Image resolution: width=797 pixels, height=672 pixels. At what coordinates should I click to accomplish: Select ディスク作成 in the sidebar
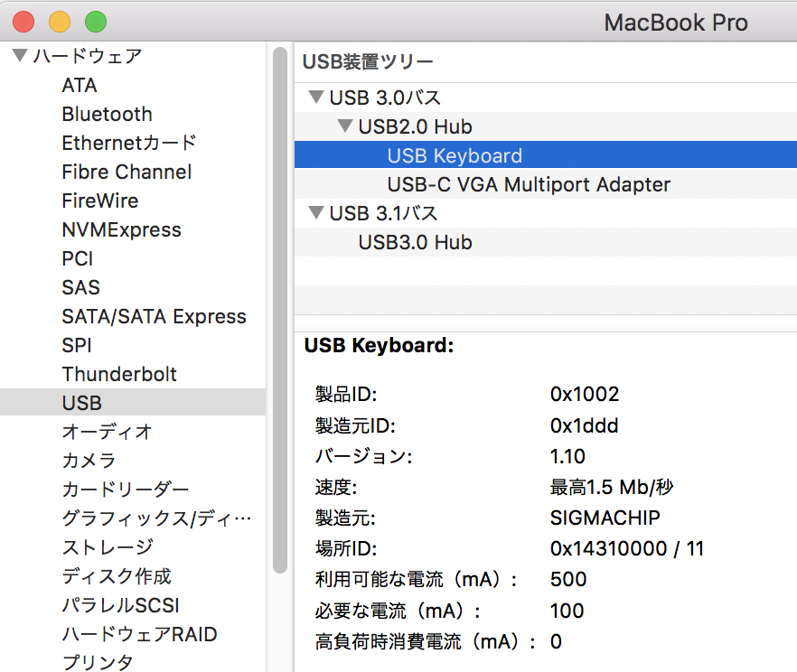tap(117, 576)
